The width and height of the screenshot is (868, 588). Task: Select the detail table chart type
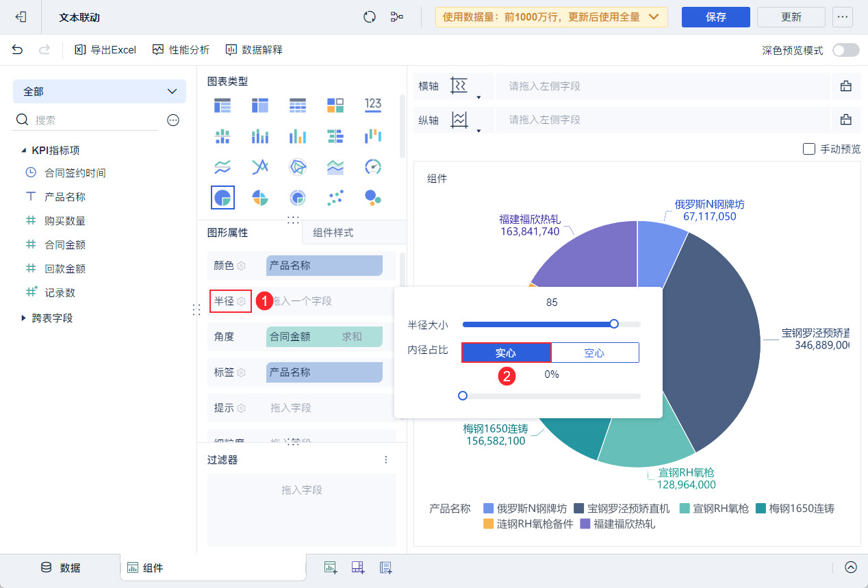point(298,105)
